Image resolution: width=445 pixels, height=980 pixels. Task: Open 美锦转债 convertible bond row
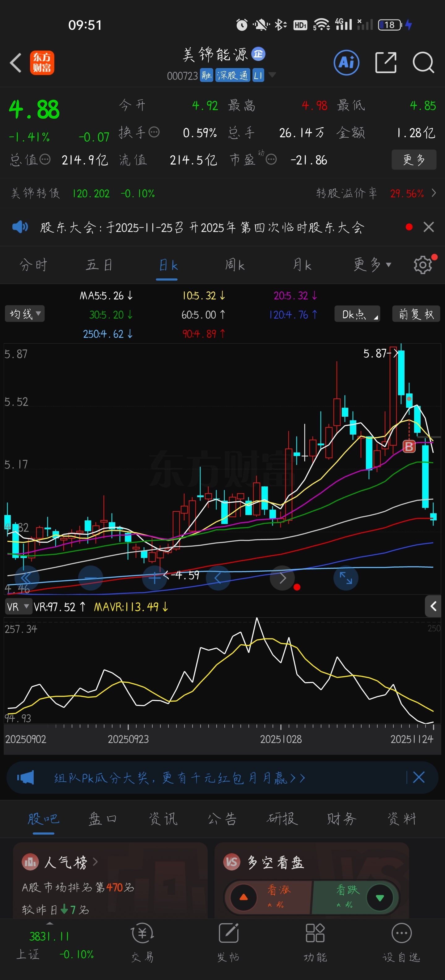coord(83,193)
